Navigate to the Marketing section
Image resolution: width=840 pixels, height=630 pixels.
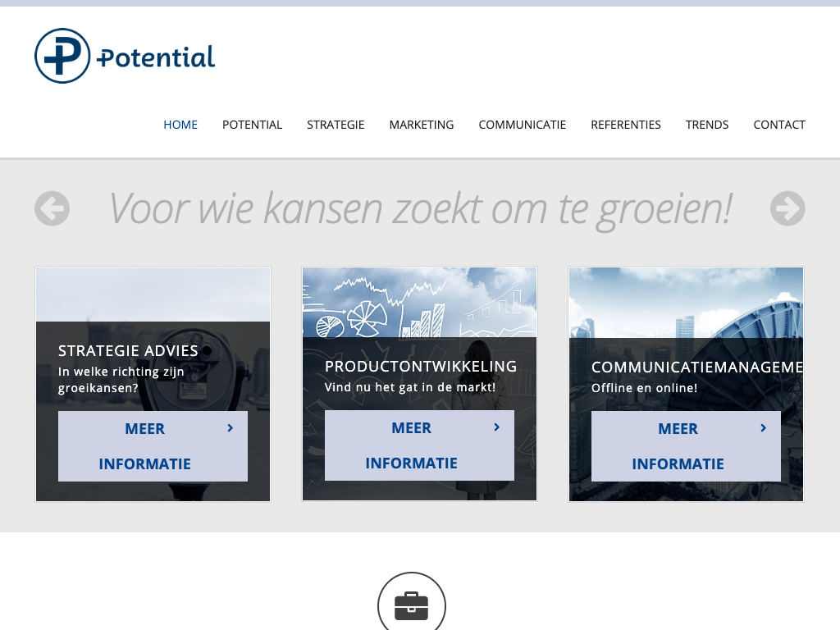point(421,125)
